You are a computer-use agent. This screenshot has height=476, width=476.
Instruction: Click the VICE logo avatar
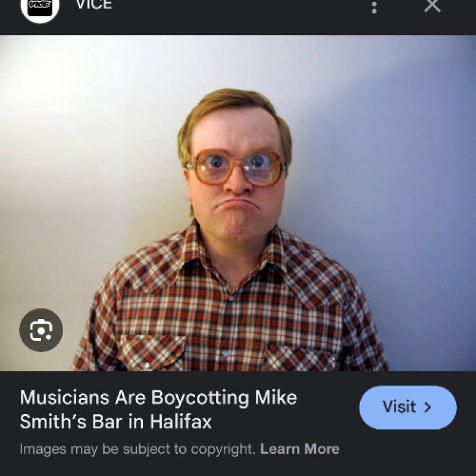(40, 6)
